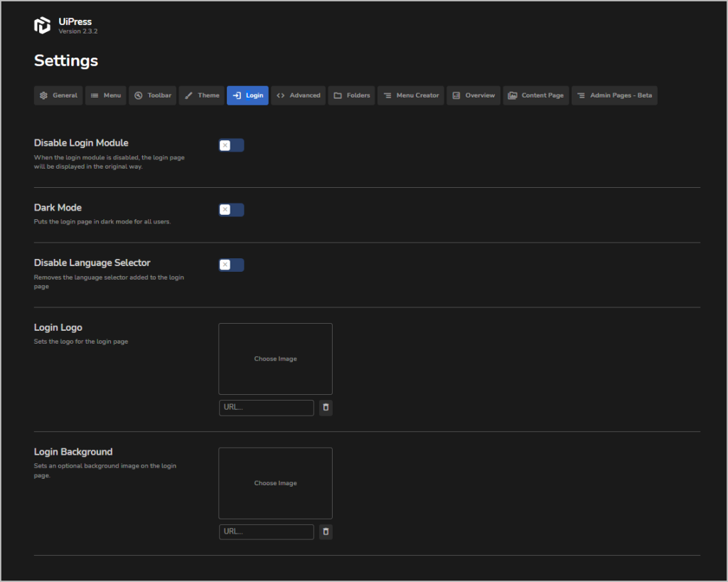Click the Login Background heading
The height and width of the screenshot is (582, 728).
73,452
